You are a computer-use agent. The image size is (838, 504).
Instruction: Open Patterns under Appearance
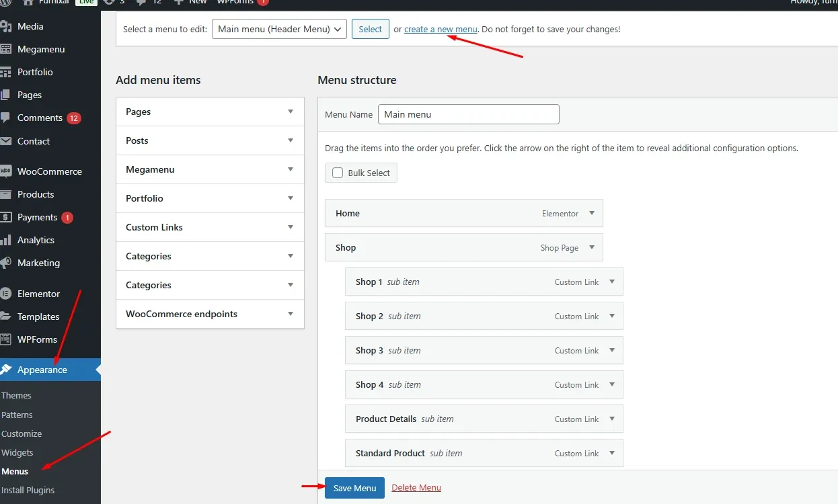[17, 415]
